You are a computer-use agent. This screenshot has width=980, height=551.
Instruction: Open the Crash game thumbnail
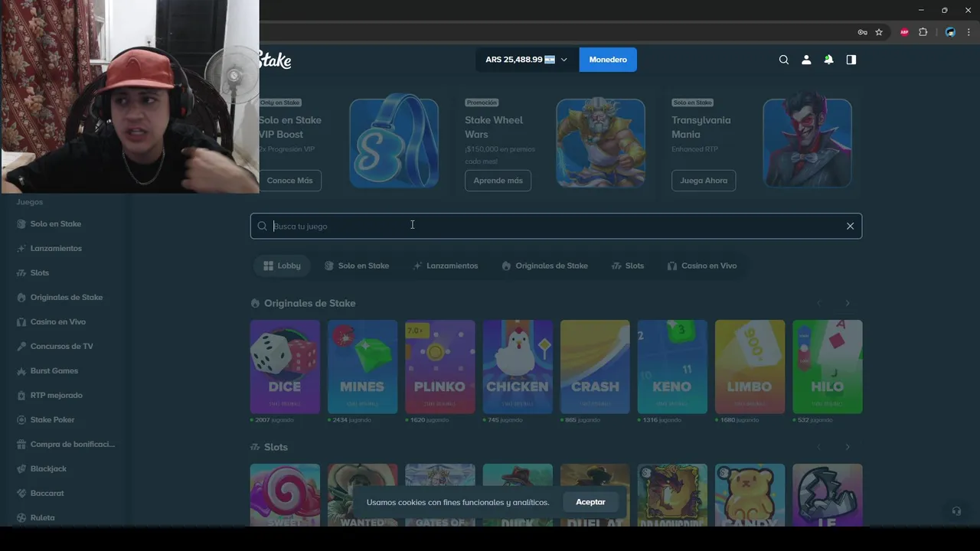[595, 367]
